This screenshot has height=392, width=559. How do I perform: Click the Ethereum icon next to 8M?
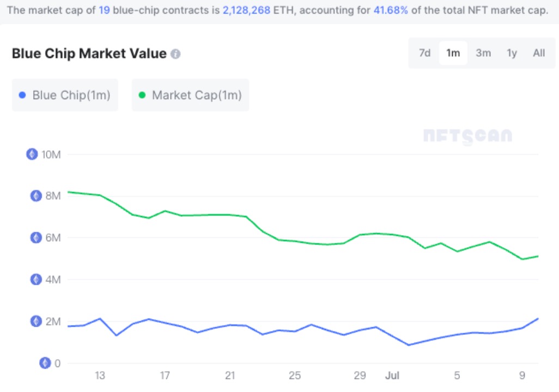(x=36, y=196)
